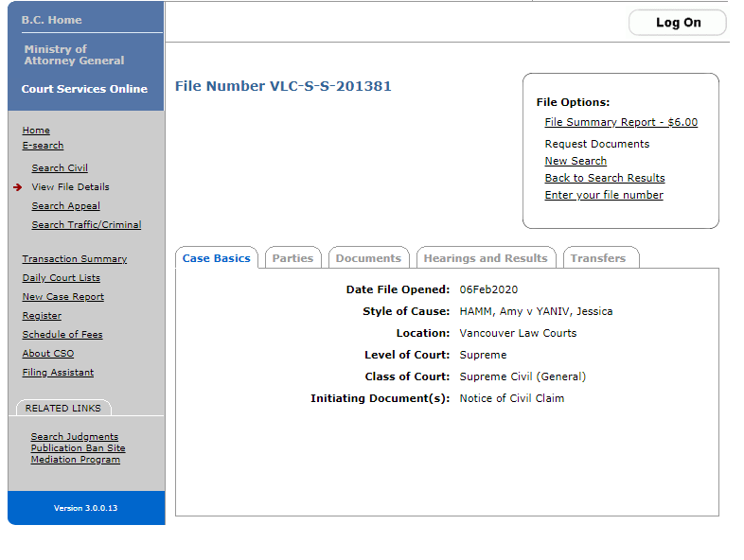Click the red arrow beside View File Details
This screenshot has height=560, width=744.
(18, 187)
